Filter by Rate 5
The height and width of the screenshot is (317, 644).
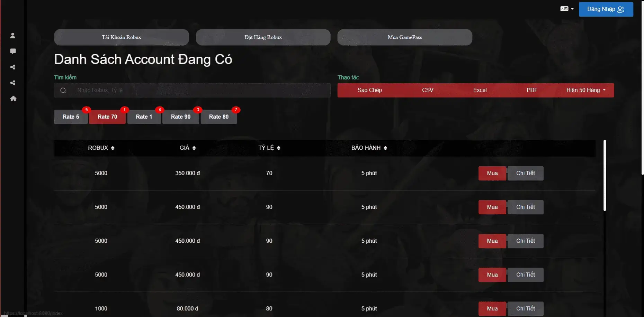71,117
